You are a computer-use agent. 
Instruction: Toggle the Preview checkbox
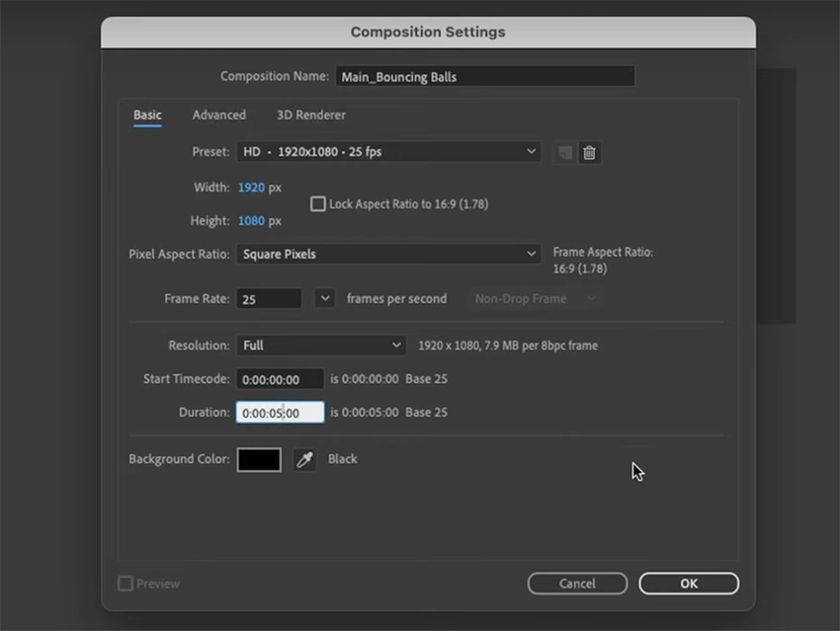(125, 584)
